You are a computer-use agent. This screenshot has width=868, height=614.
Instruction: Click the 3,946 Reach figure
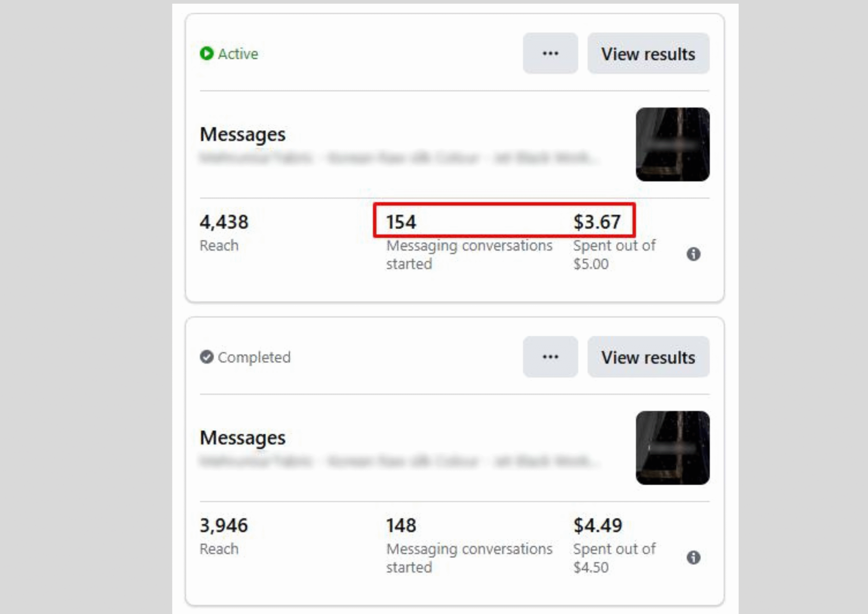(224, 525)
